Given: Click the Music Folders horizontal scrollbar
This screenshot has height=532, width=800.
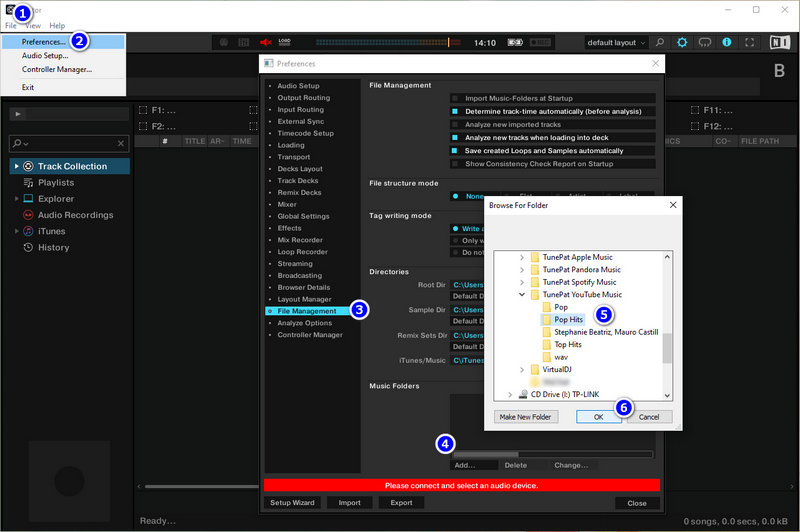Looking at the screenshot, I should (x=553, y=454).
